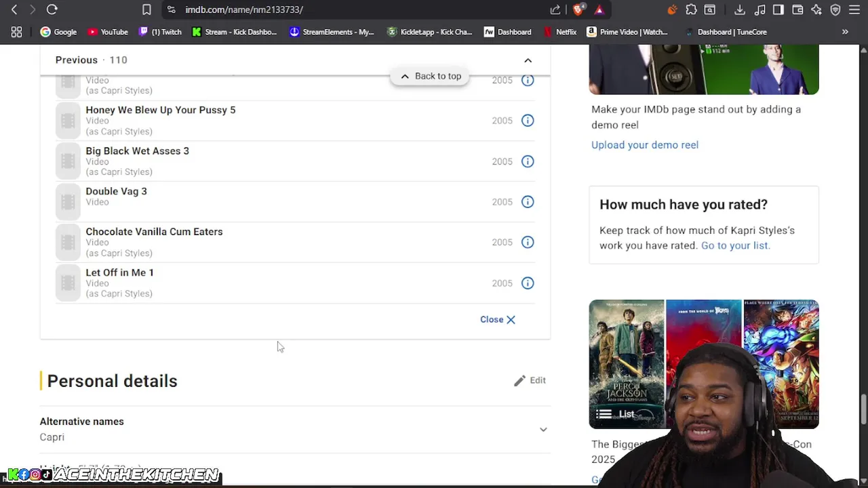Go back using the browser back arrow
868x488 pixels.
pyautogui.click(x=14, y=9)
